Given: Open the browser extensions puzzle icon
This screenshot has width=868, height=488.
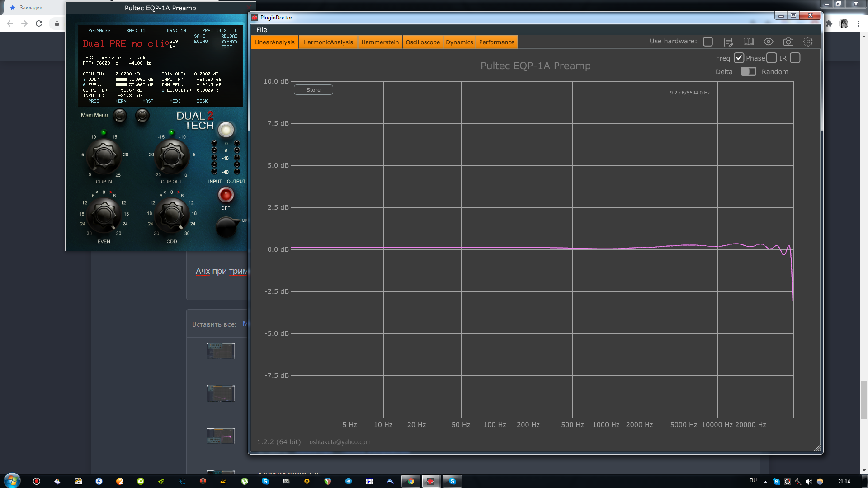Looking at the screenshot, I should [829, 23].
